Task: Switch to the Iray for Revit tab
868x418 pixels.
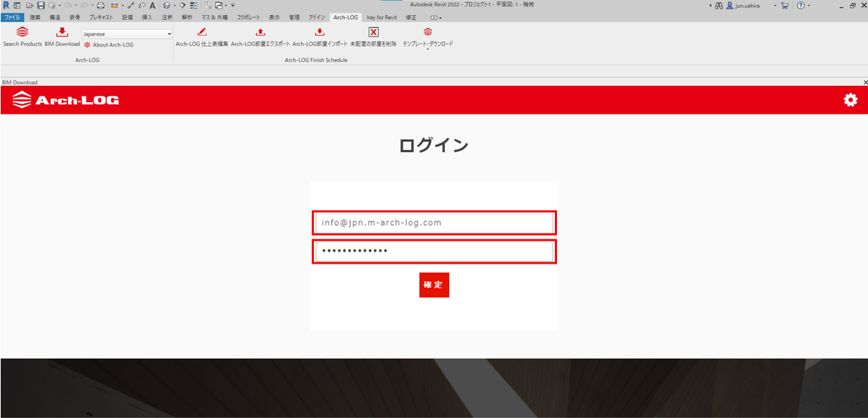Action: point(382,17)
